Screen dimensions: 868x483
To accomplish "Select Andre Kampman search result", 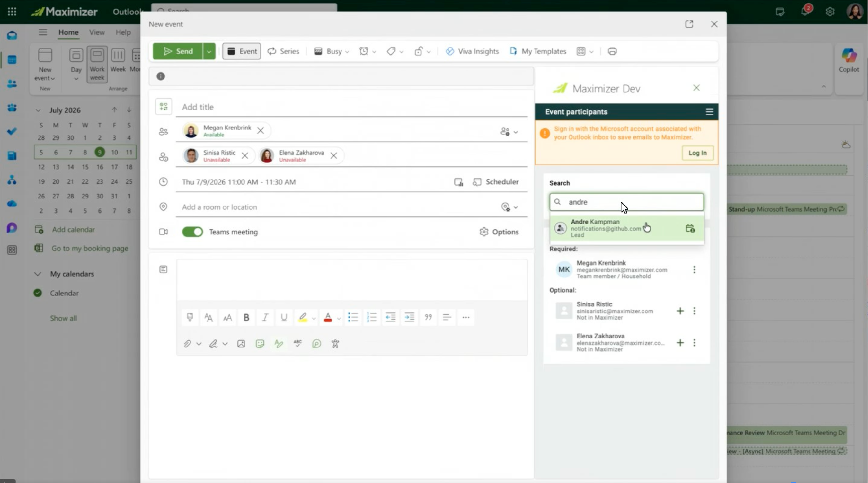I will coord(627,228).
